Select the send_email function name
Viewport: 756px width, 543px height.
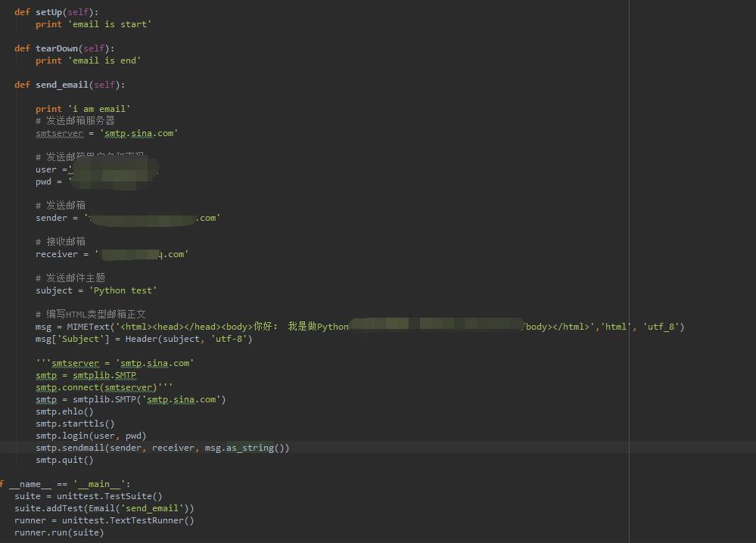(x=62, y=84)
